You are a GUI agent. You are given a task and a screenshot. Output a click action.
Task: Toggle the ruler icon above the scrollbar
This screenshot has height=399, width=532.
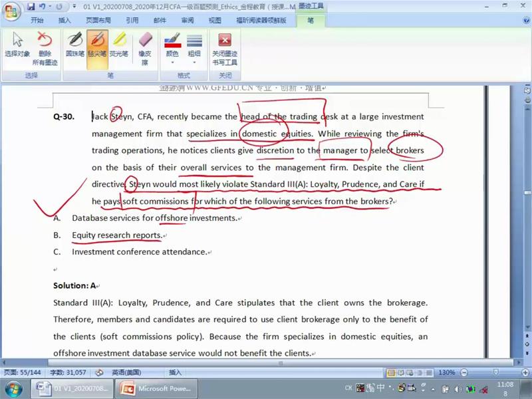pos(527,91)
